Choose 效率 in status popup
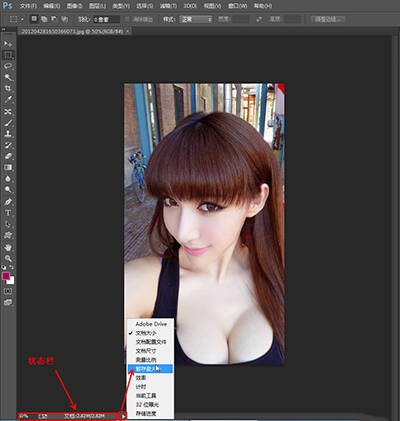This screenshot has height=421, width=400. [x=151, y=378]
